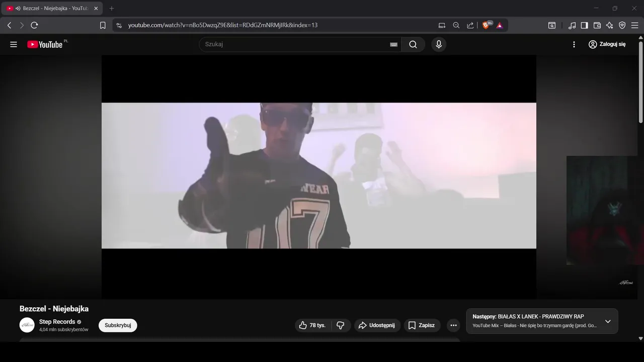Like the video with 78 tys. thumbs-up
This screenshot has height=362, width=644.
tap(313, 325)
